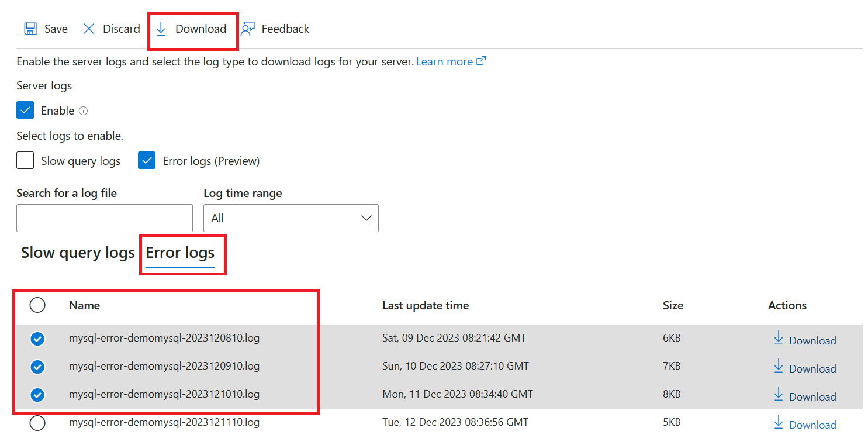Uncheck the Enable server logs checkbox
Screen dimensions: 868x438
tap(25, 111)
